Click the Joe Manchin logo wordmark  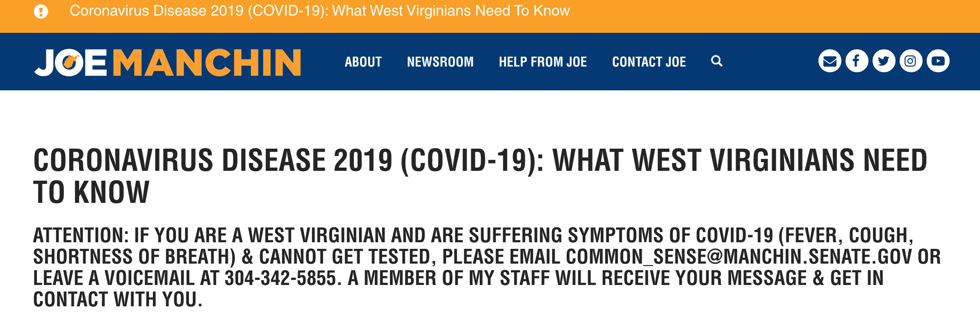(x=167, y=62)
